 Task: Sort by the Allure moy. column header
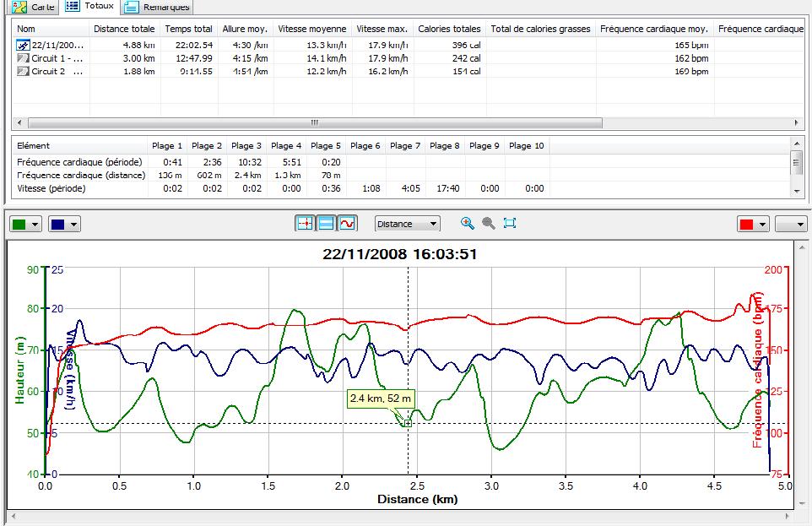245,29
